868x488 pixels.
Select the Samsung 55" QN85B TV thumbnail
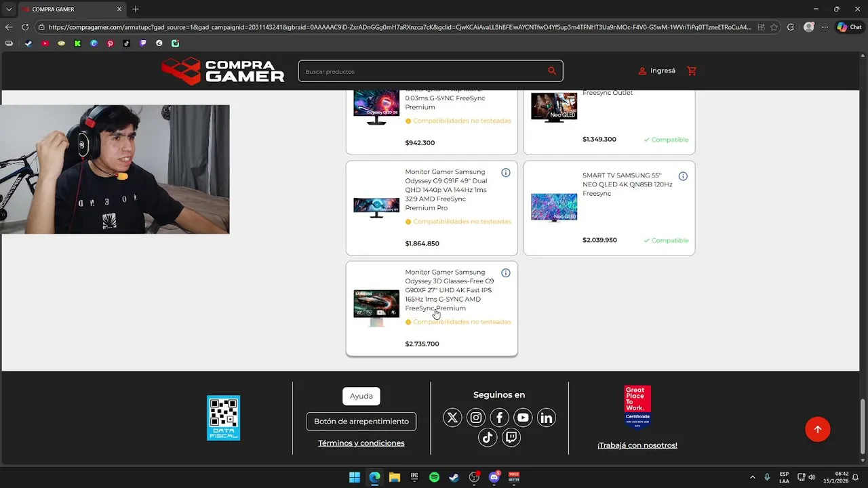[x=554, y=207]
